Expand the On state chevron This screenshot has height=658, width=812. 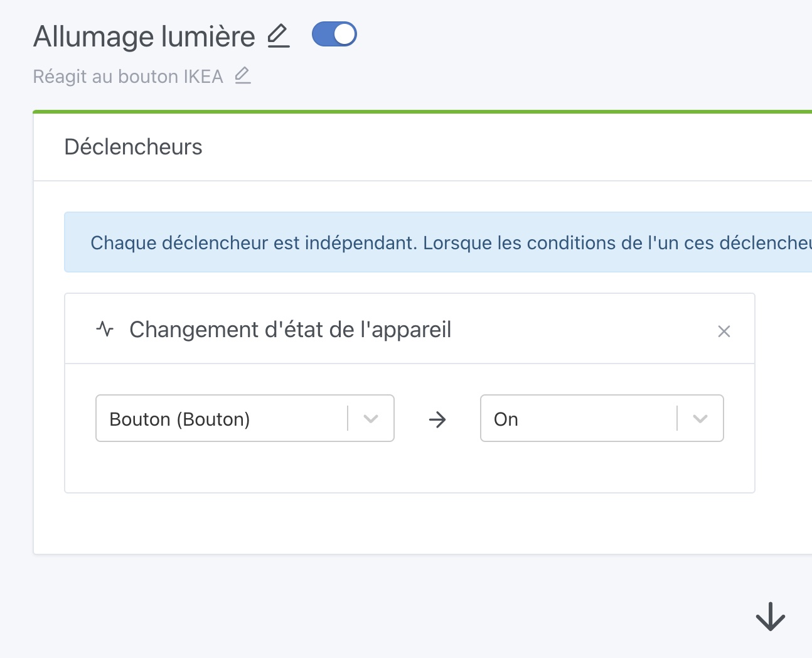tap(700, 419)
